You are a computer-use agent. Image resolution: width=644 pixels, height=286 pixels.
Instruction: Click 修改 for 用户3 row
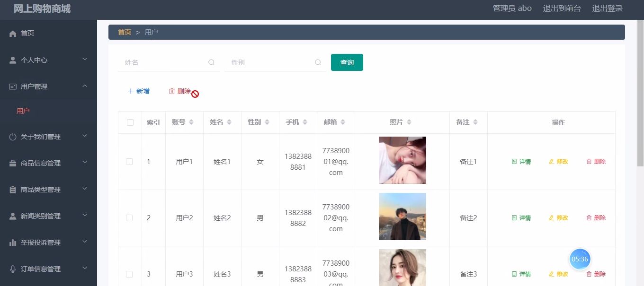(558, 274)
